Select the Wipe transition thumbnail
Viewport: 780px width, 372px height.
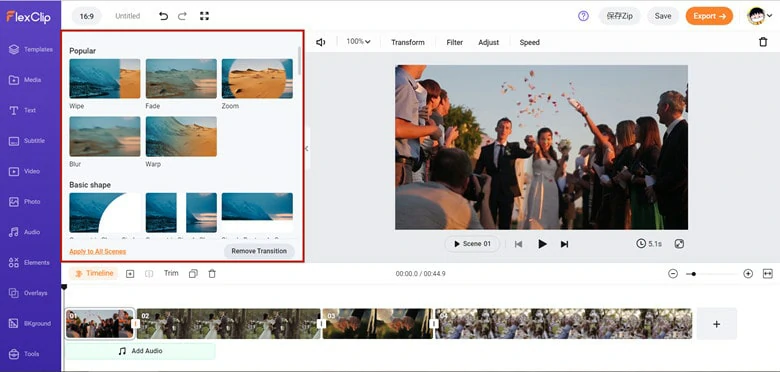coord(104,79)
